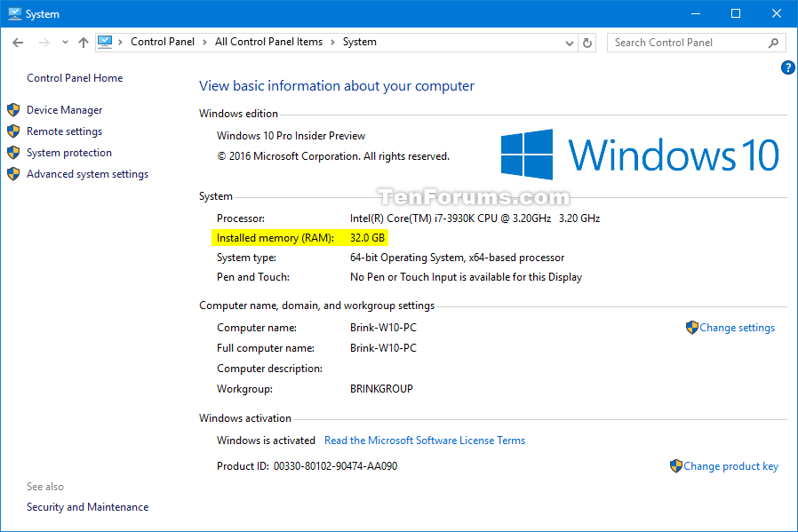798x532 pixels.
Task: Click System in the breadcrumb path
Action: click(359, 42)
